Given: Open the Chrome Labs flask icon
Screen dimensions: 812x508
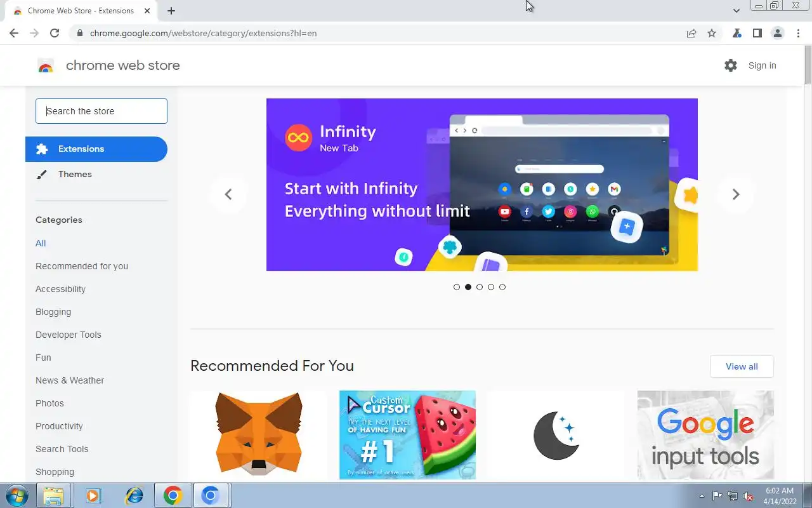Looking at the screenshot, I should click(x=737, y=33).
